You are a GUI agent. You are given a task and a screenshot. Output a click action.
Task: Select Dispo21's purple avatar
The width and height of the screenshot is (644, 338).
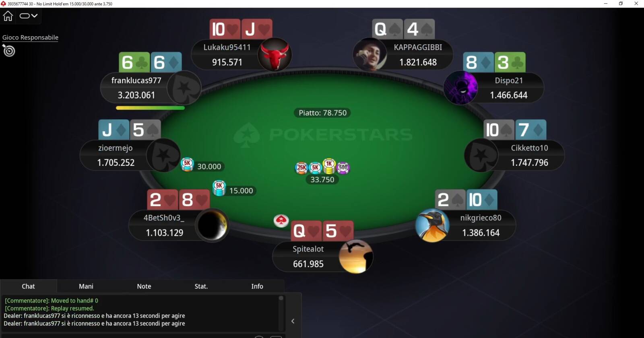click(x=461, y=88)
